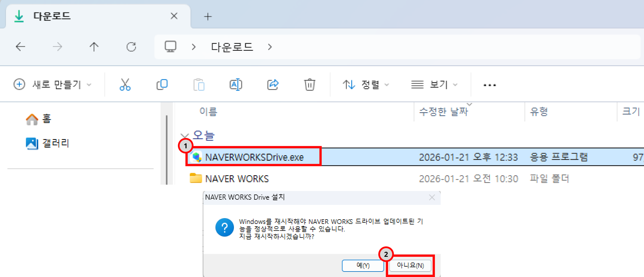This screenshot has width=644, height=277.
Task: Go up one folder level
Action: pyautogui.click(x=94, y=46)
